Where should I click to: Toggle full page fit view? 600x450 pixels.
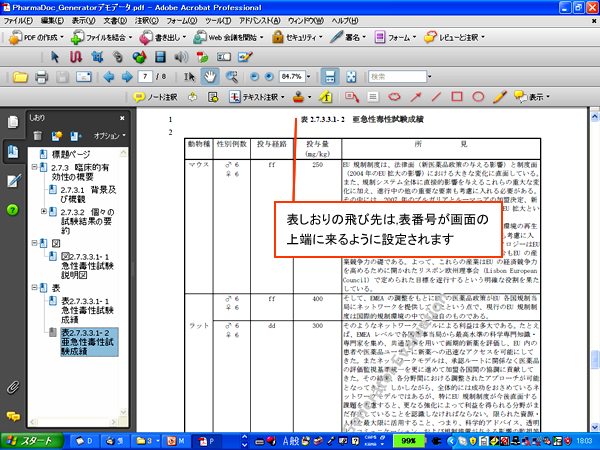tap(351, 77)
